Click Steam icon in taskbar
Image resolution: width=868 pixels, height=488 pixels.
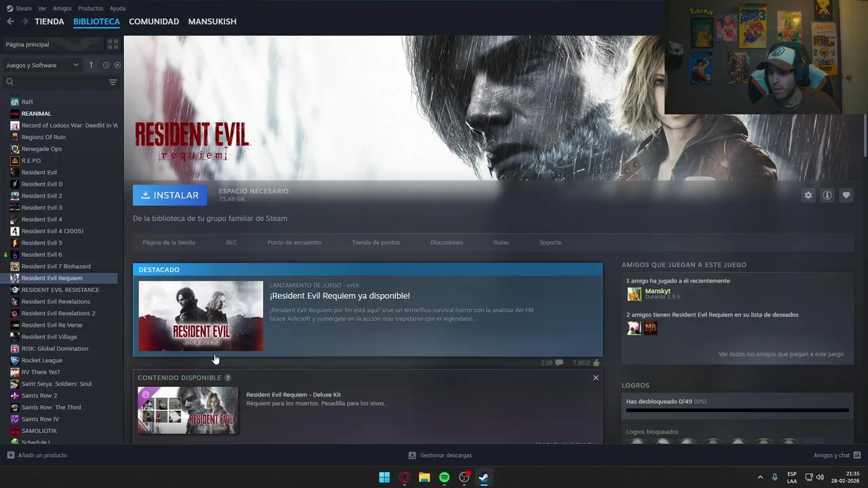(484, 477)
